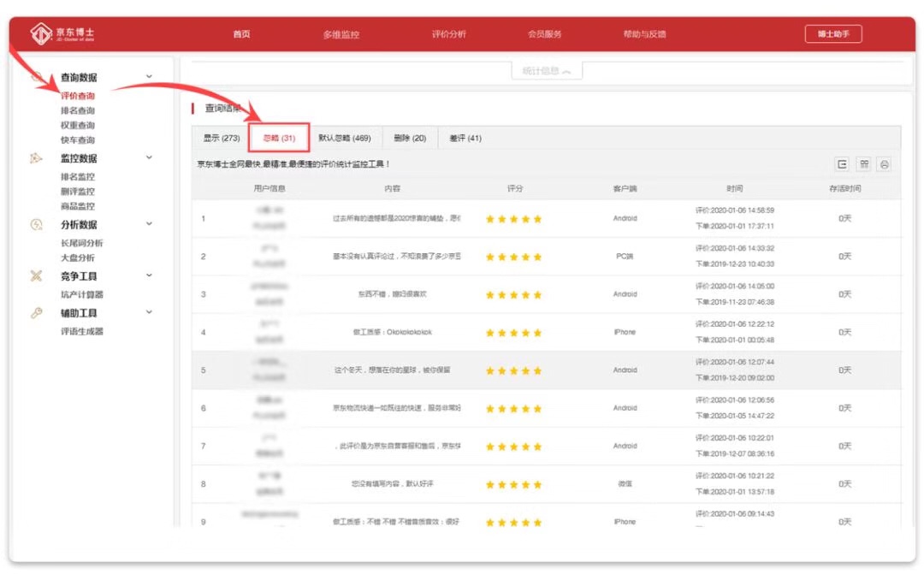This screenshot has width=924, height=580.
Task: Collapse the 查询数据 section chevron
Action: (149, 77)
